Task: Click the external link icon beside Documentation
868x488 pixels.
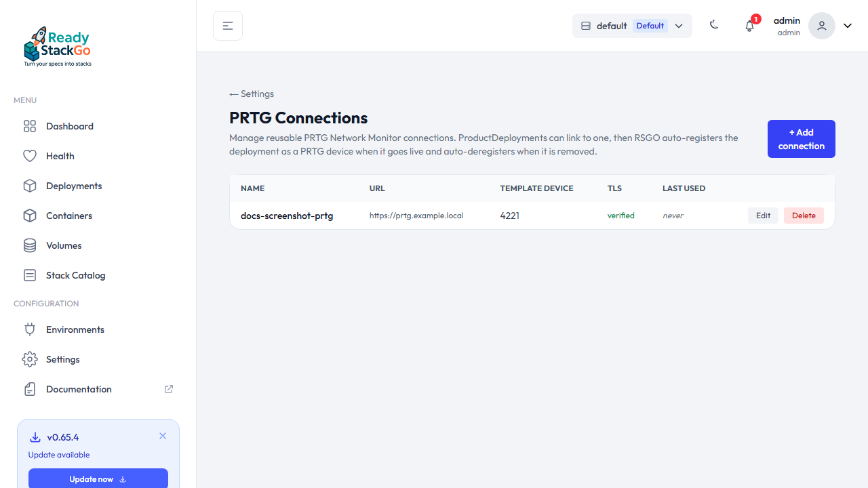Action: point(169,389)
